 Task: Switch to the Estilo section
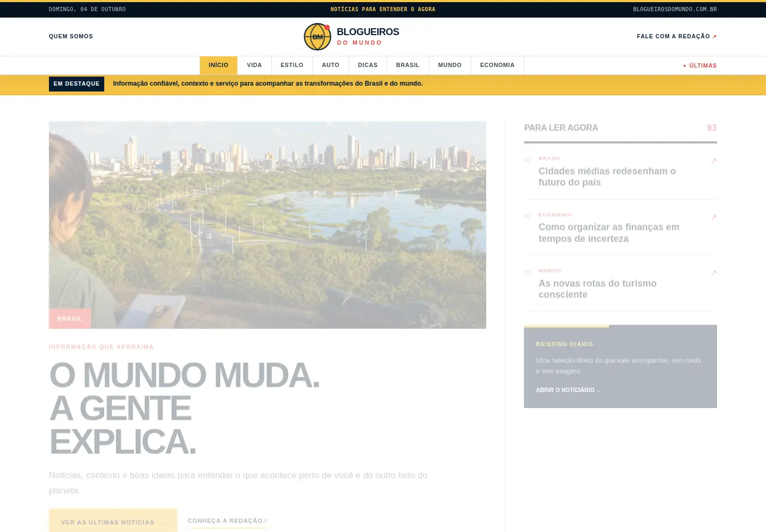292,65
